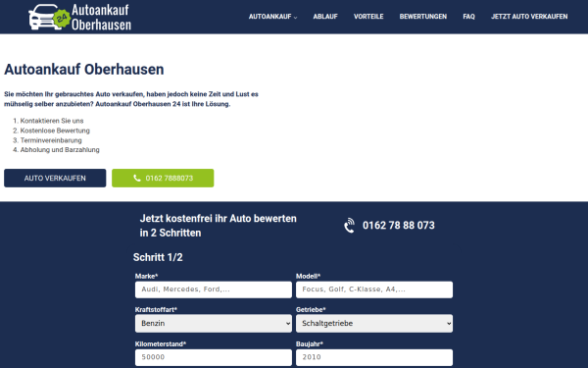Expand the Autoankauf menu chevron
Viewport: 588px width, 368px height.
tap(295, 18)
